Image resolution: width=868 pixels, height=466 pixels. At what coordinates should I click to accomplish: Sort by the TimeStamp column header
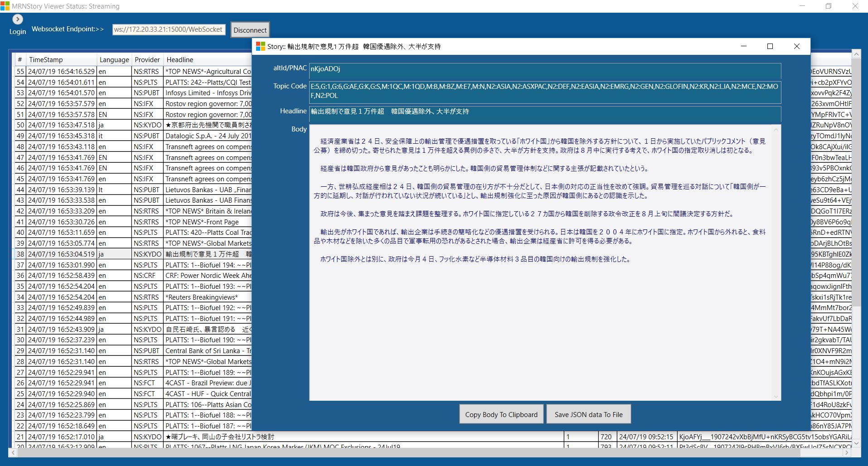(62, 60)
